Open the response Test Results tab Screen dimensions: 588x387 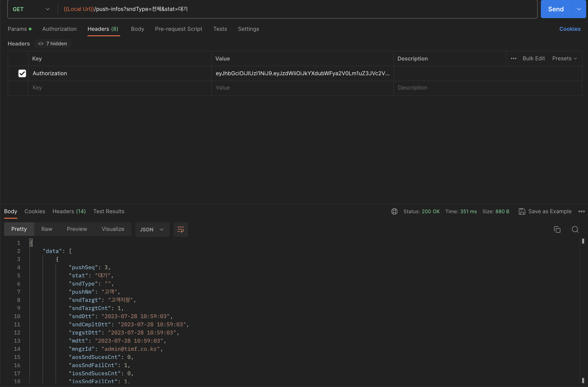[x=109, y=211]
